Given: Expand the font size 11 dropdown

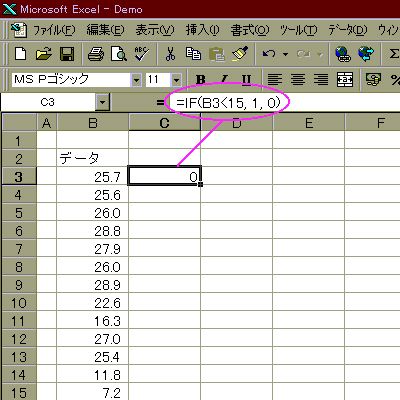Looking at the screenshot, I should [176, 80].
